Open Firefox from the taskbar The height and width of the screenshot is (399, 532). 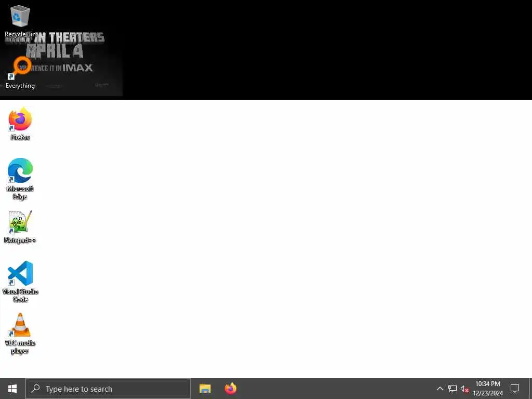231,389
